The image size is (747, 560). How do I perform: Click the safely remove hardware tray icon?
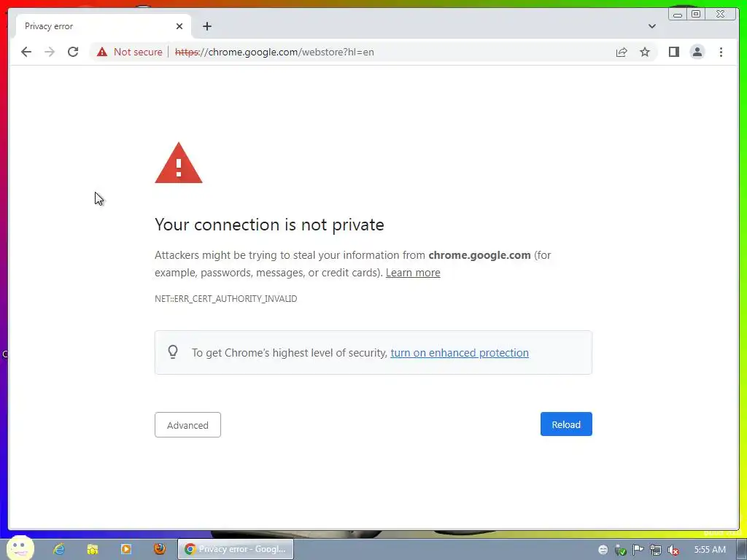tap(620, 550)
